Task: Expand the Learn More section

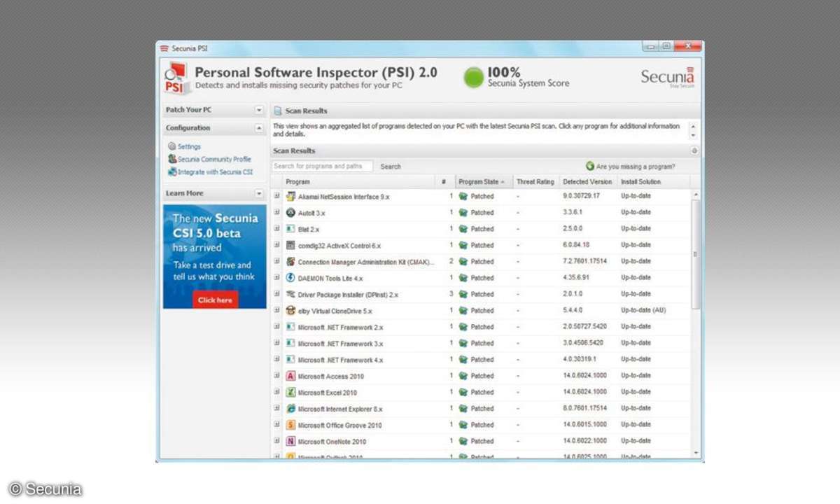Action: coord(259,193)
